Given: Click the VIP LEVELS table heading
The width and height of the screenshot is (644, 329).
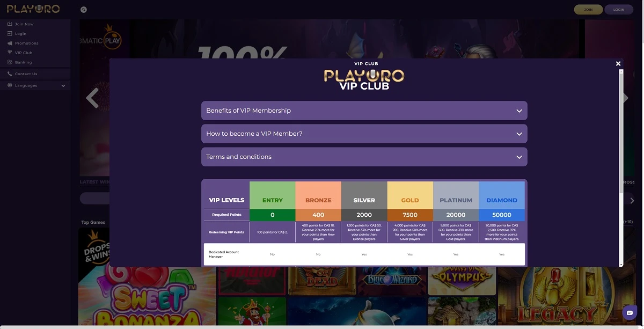Looking at the screenshot, I should [226, 200].
